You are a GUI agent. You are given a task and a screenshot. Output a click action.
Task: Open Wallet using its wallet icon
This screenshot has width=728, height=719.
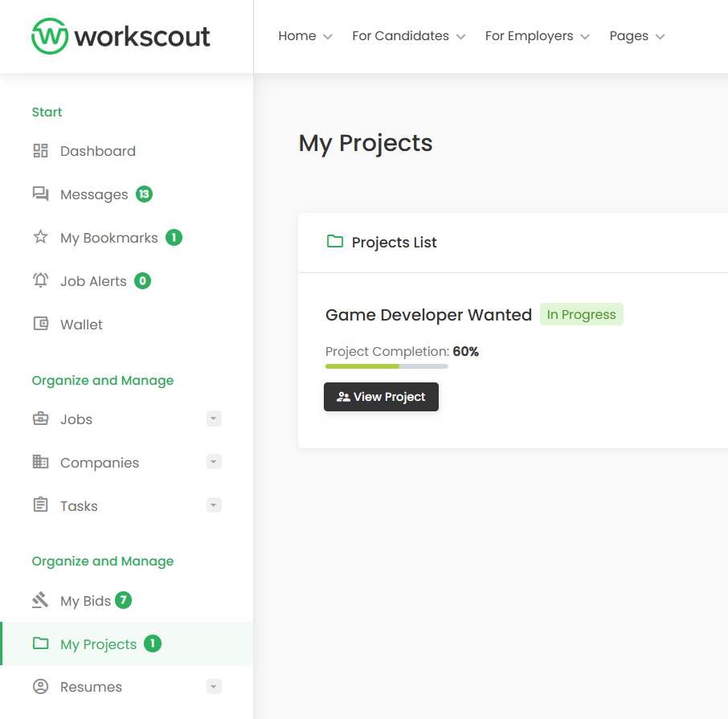pos(40,324)
